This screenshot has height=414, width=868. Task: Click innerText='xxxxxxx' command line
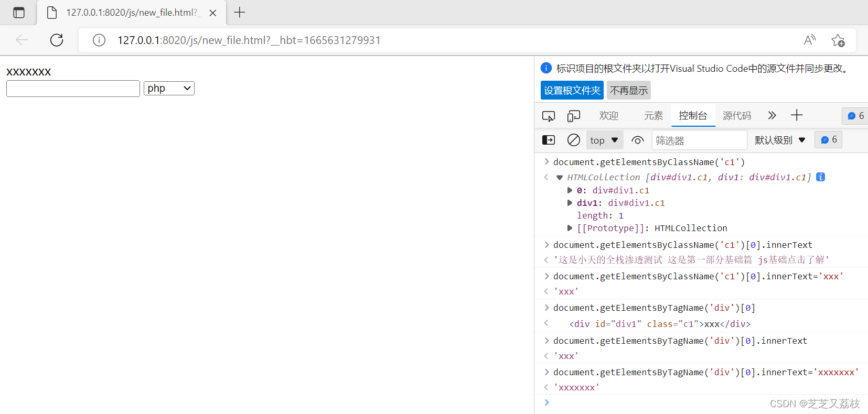click(x=706, y=372)
